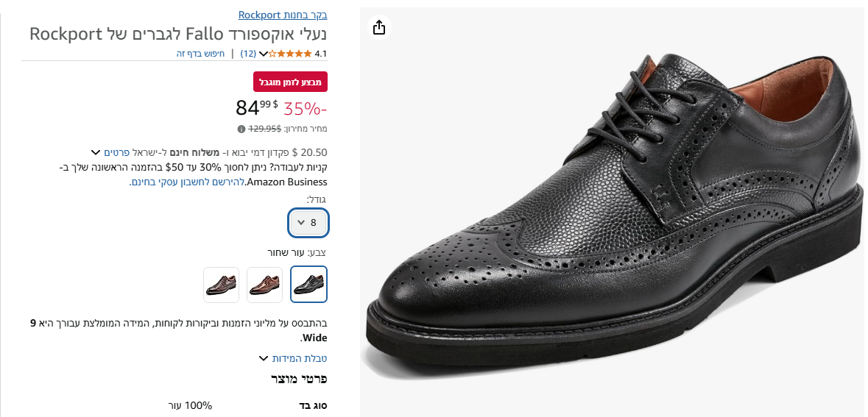Click the info icon beside the list price

click(x=241, y=129)
